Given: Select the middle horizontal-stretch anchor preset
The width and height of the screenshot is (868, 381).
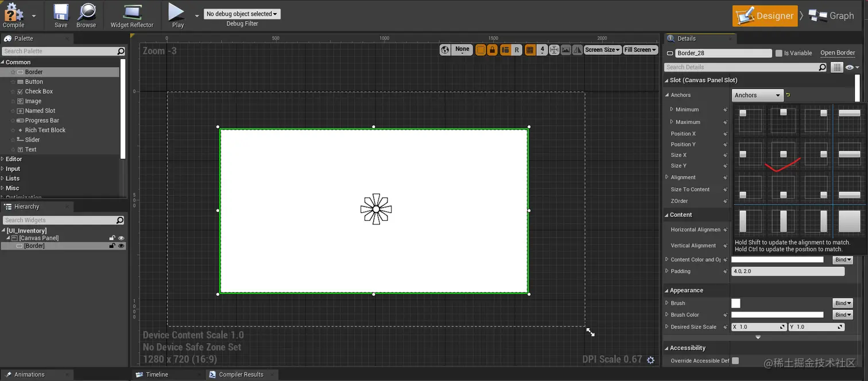Looking at the screenshot, I should coord(850,154).
